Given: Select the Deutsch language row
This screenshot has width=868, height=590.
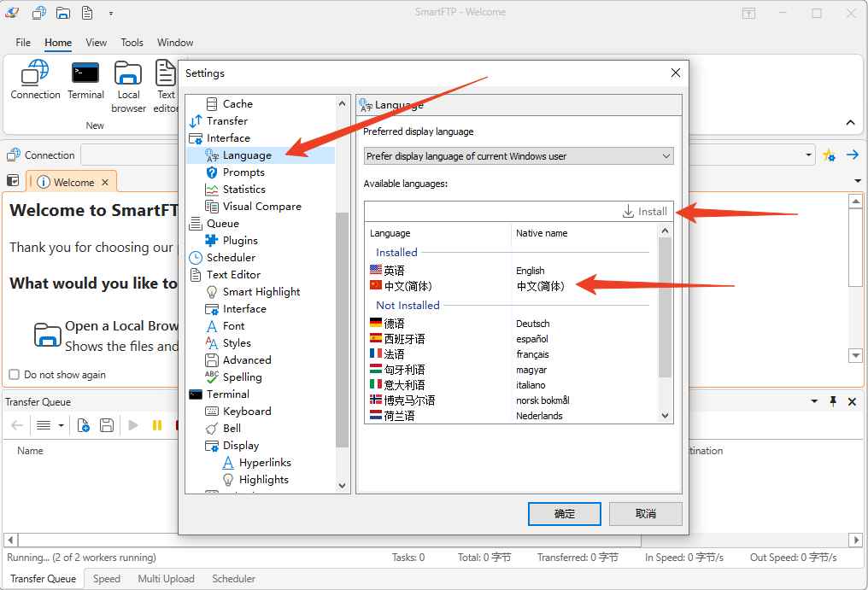Looking at the screenshot, I should 511,324.
